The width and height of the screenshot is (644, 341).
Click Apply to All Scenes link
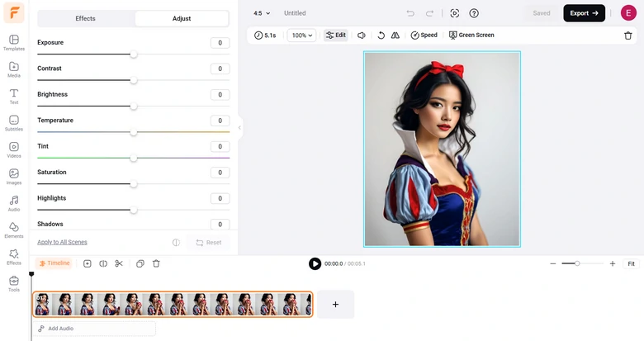[x=62, y=242]
